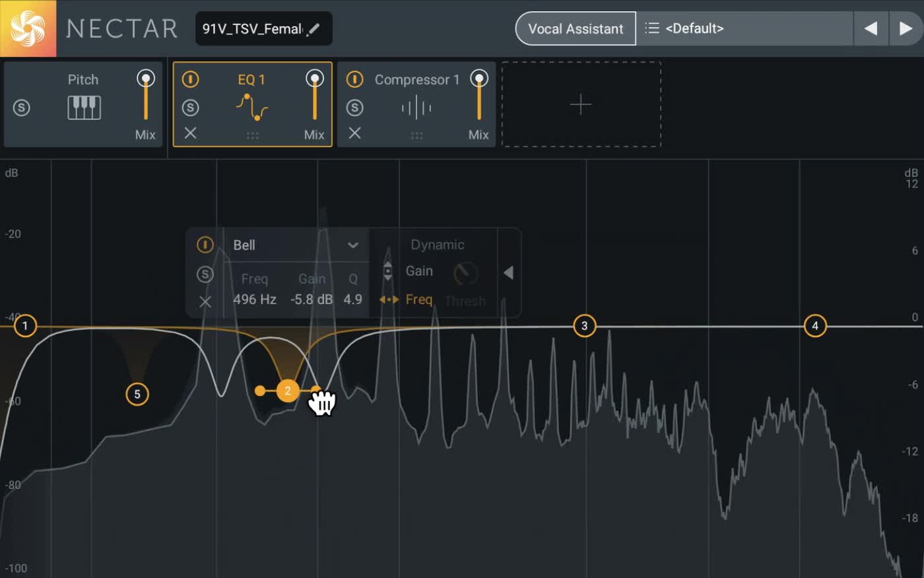
Task: Select Dynamic Freq mode
Action: point(418,300)
